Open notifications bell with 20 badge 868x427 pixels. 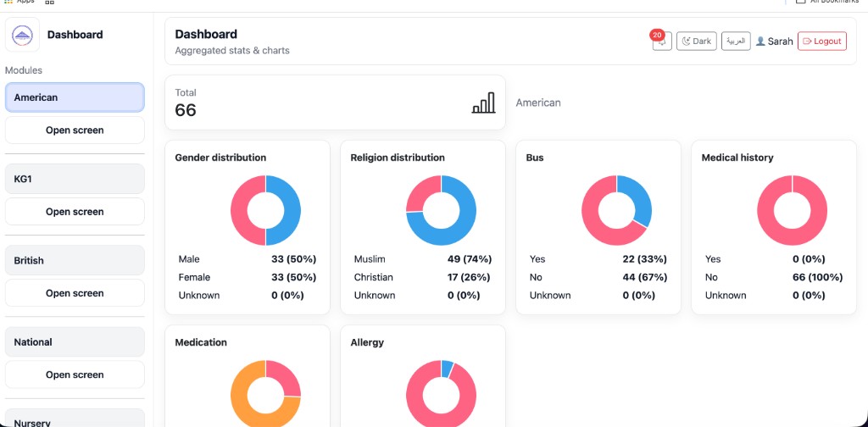tap(662, 41)
